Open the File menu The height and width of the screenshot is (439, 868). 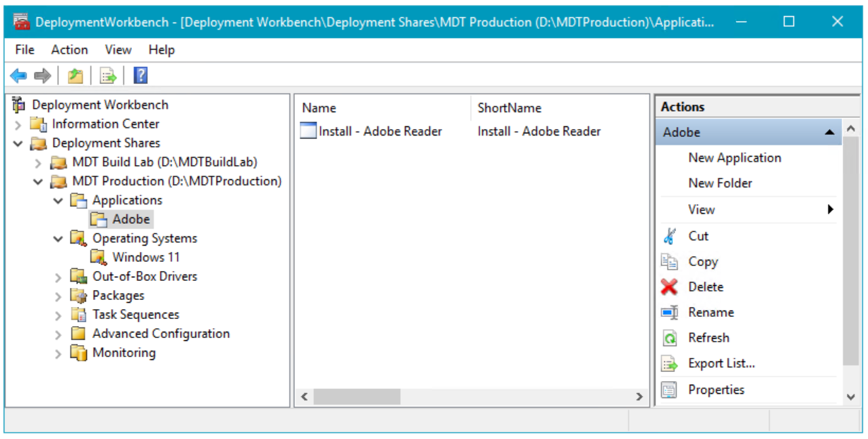coord(25,49)
